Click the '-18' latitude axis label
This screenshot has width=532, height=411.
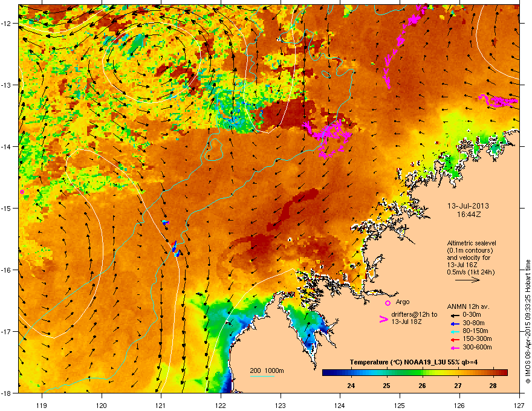click(x=6, y=393)
